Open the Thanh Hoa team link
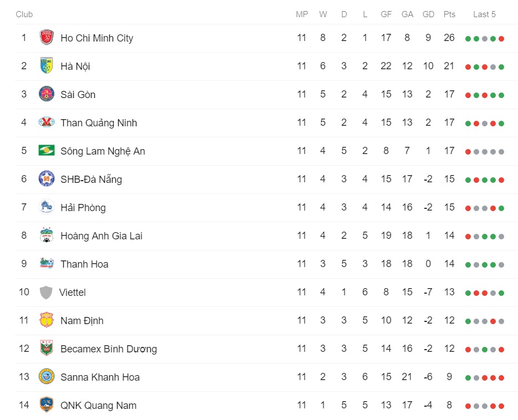The width and height of the screenshot is (518, 420). [84, 264]
